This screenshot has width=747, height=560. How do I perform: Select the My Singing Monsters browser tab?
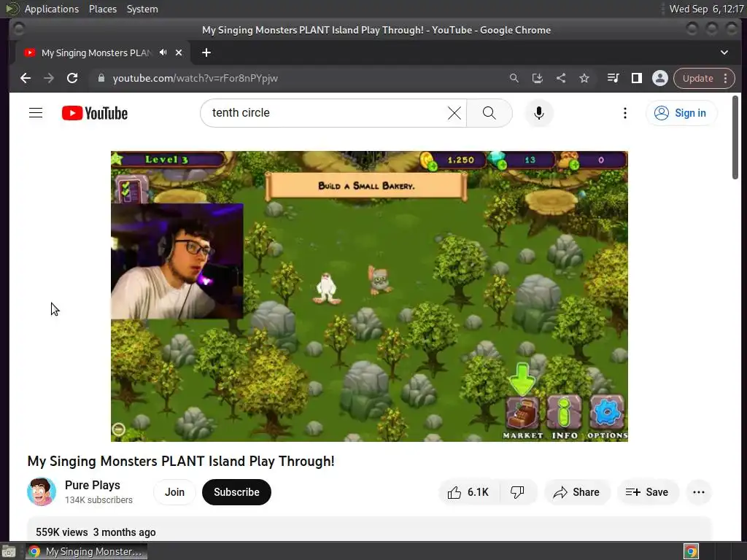(x=96, y=52)
